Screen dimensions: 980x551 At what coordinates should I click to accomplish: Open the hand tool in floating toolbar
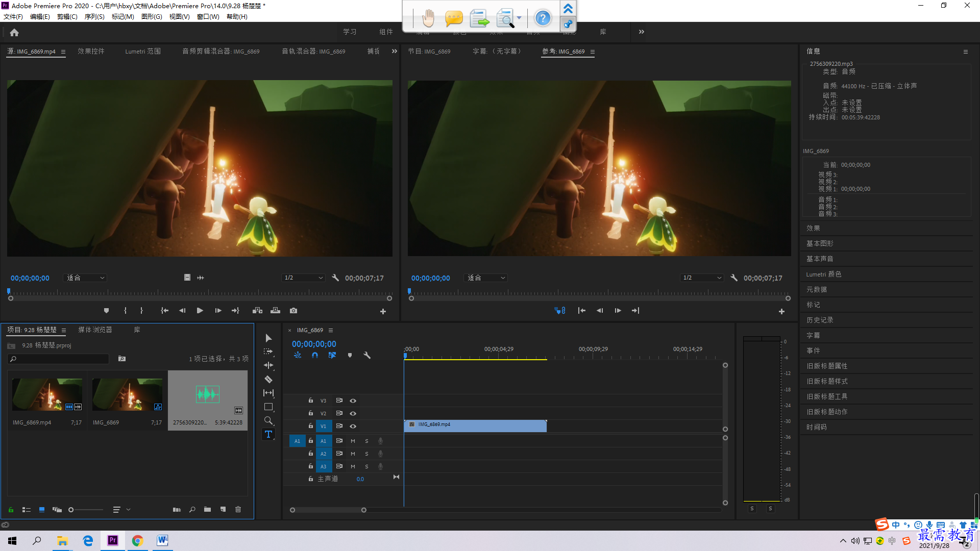(428, 19)
